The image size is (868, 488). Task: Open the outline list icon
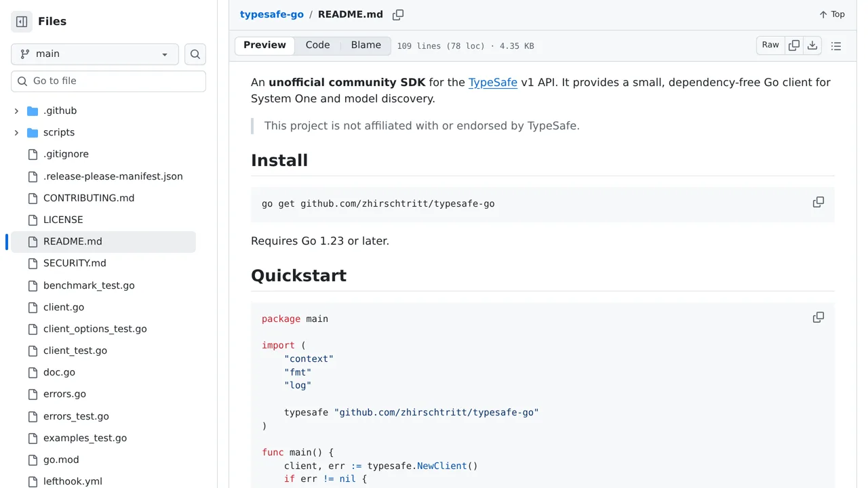coord(836,46)
